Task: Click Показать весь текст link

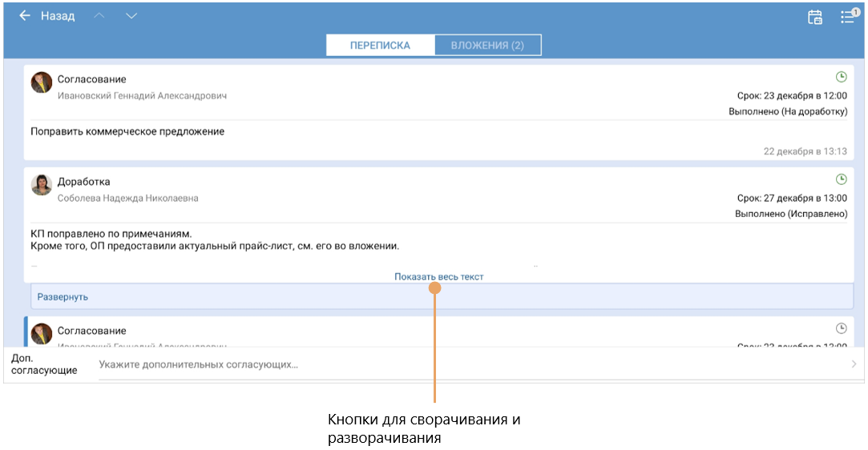Action: 438,276
